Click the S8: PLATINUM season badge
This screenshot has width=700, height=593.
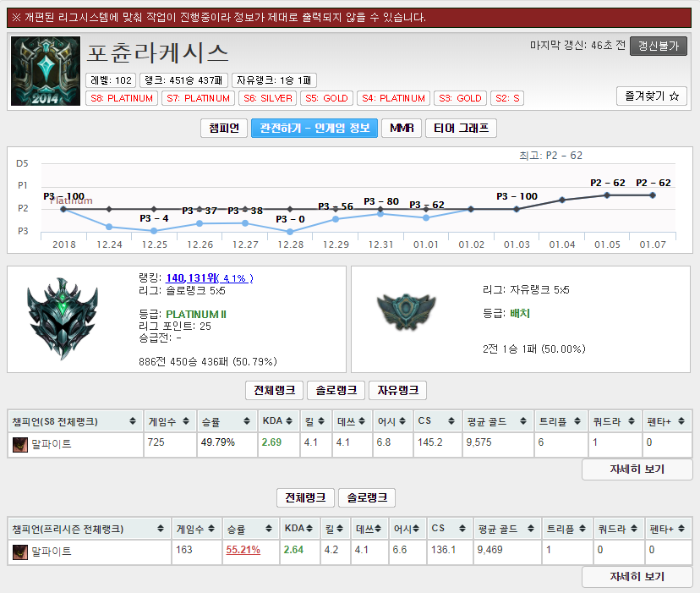pos(122,98)
